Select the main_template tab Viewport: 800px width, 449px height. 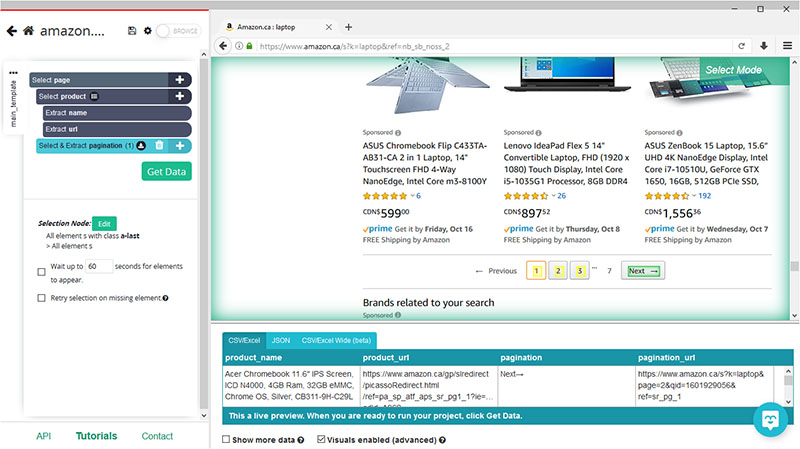coord(13,104)
